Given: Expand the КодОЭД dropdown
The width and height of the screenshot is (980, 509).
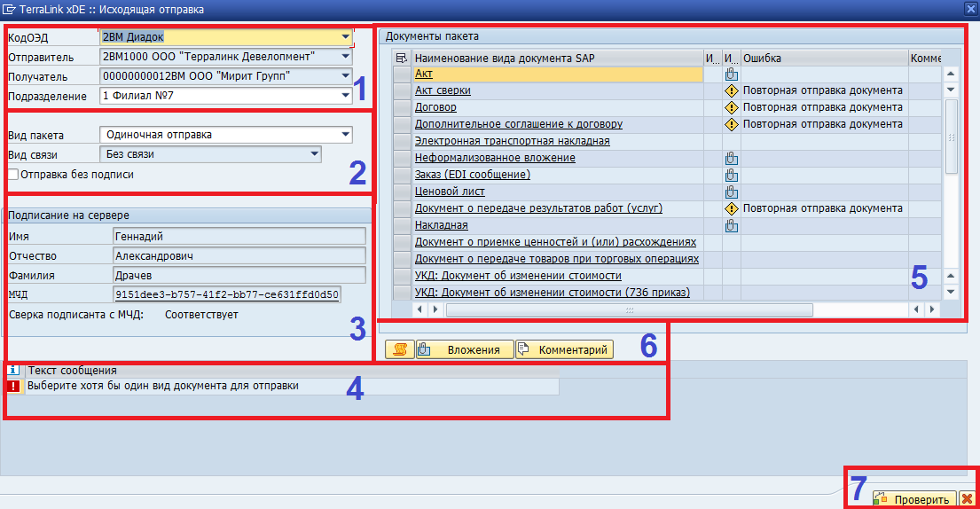Looking at the screenshot, I should [x=345, y=37].
